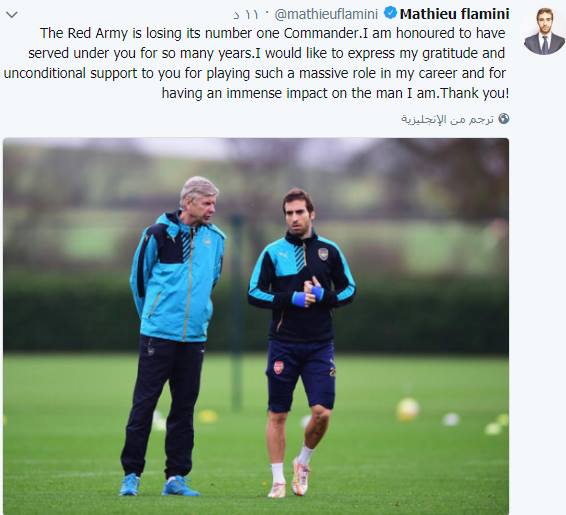This screenshot has width=566, height=515.
Task: Click the grey-haired man in the teal jacket
Action: (x=174, y=336)
